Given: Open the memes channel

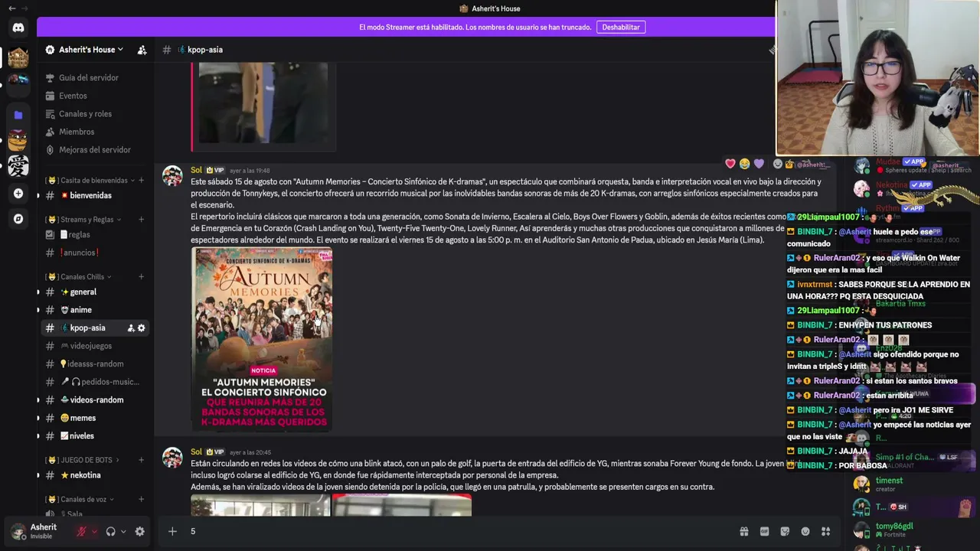Looking at the screenshot, I should point(83,418).
